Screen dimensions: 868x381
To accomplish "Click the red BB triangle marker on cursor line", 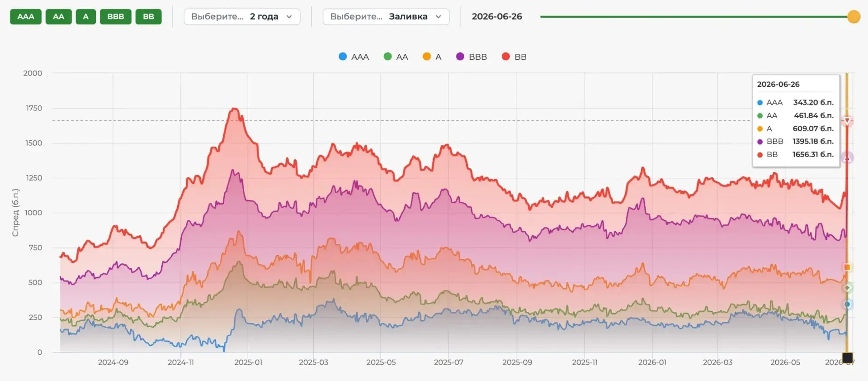I will (847, 121).
